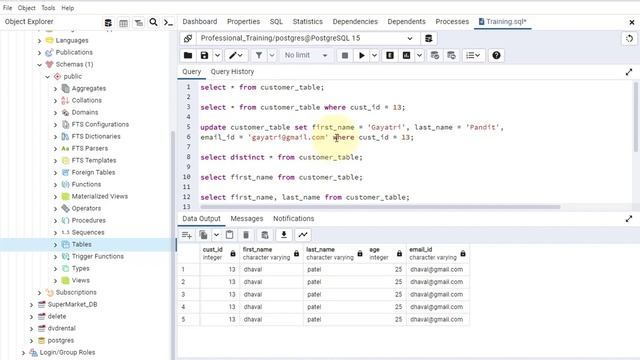Click the email_id column header
The image size is (640, 360).
point(438,253)
